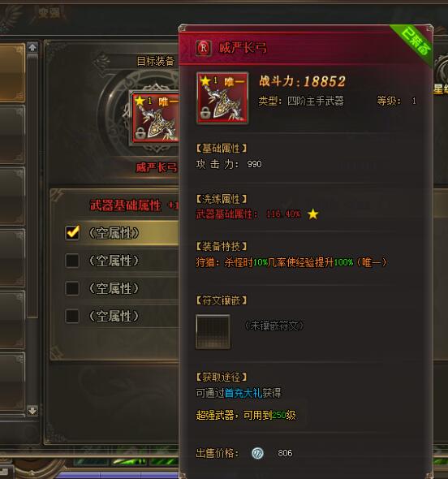Click the green 已装备 corner ribbon
Viewport: 448px width, 479px height.
[x=414, y=44]
